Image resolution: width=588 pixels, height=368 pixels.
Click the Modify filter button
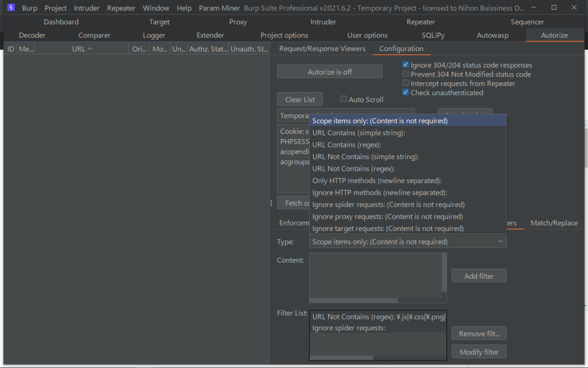(479, 352)
